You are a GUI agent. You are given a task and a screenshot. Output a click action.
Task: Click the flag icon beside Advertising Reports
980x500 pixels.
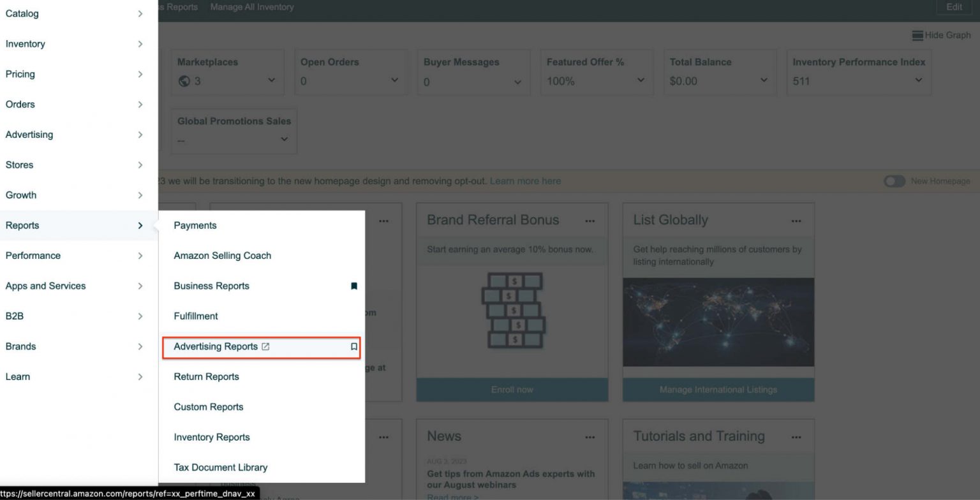353,346
